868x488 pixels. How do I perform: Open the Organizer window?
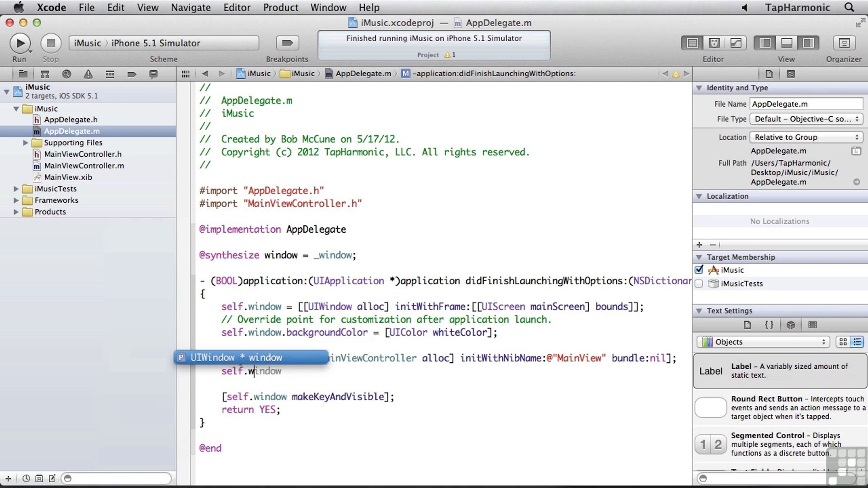tap(844, 43)
